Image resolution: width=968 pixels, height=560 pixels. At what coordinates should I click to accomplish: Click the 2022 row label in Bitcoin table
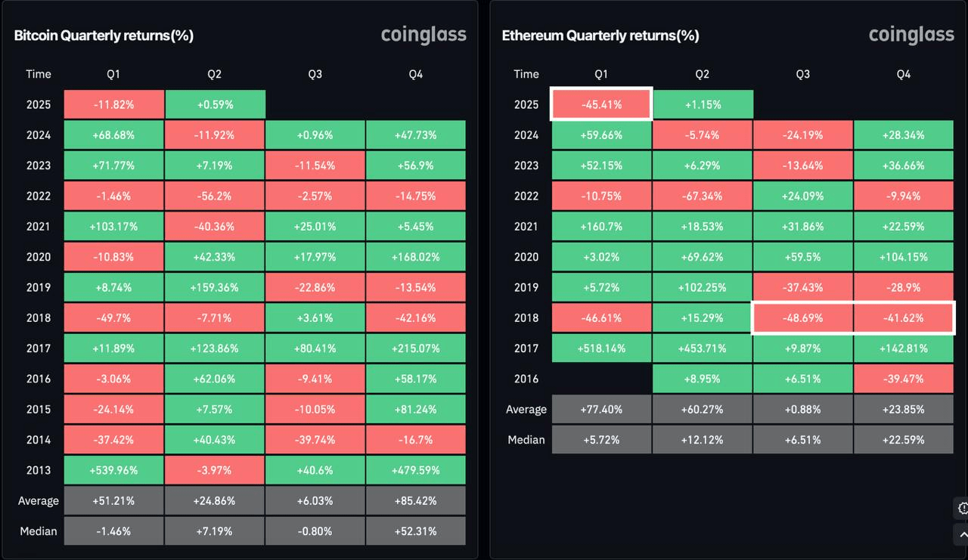coord(39,196)
